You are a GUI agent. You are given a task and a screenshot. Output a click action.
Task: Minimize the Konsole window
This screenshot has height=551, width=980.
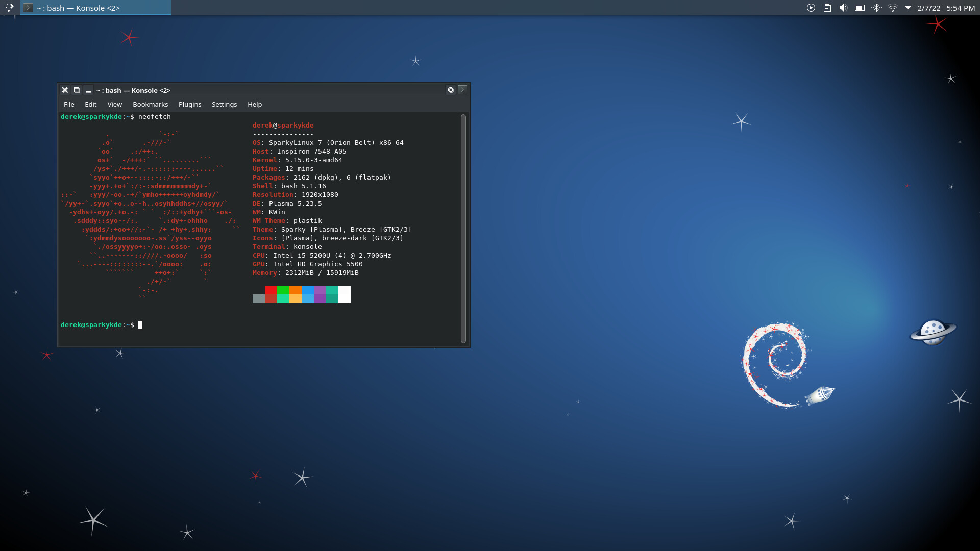[x=88, y=90]
